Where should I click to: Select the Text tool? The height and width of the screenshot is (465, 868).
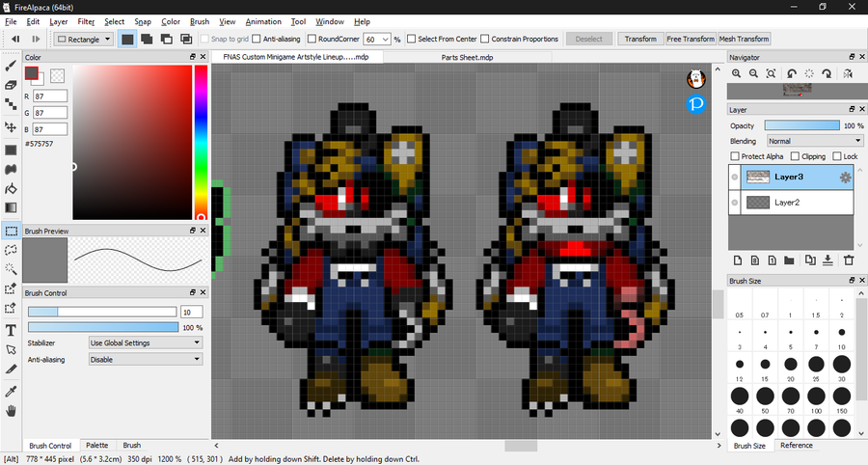pyautogui.click(x=11, y=331)
